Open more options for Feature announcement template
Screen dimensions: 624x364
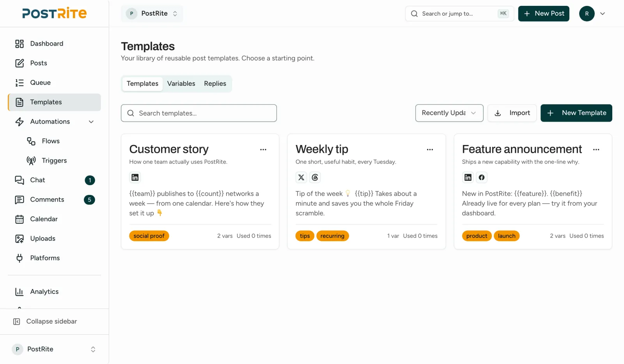596,150
